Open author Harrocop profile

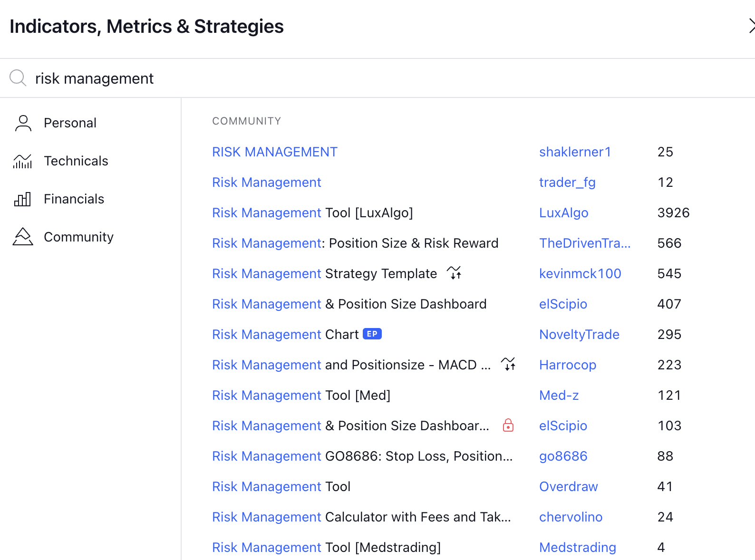(568, 365)
